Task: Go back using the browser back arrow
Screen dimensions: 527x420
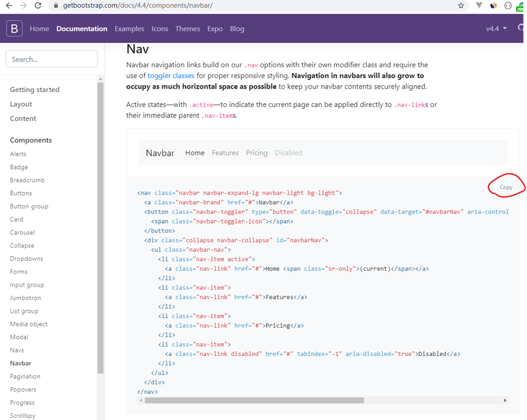Action: pos(8,5)
